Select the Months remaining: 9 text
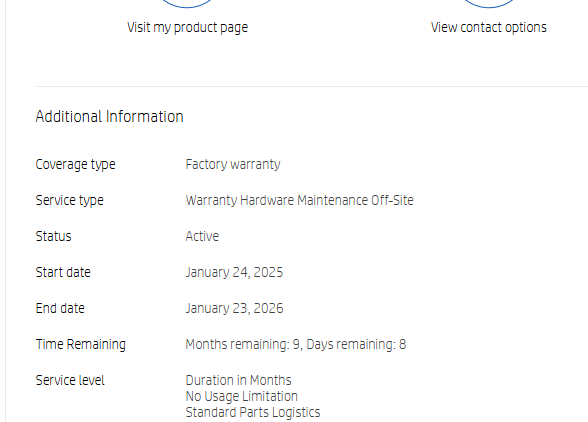The image size is (588, 422). [243, 345]
